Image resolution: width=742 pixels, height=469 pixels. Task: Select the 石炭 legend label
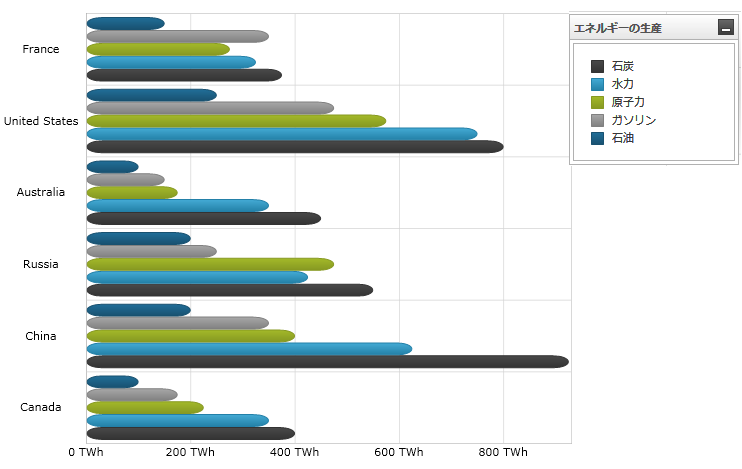click(622, 66)
